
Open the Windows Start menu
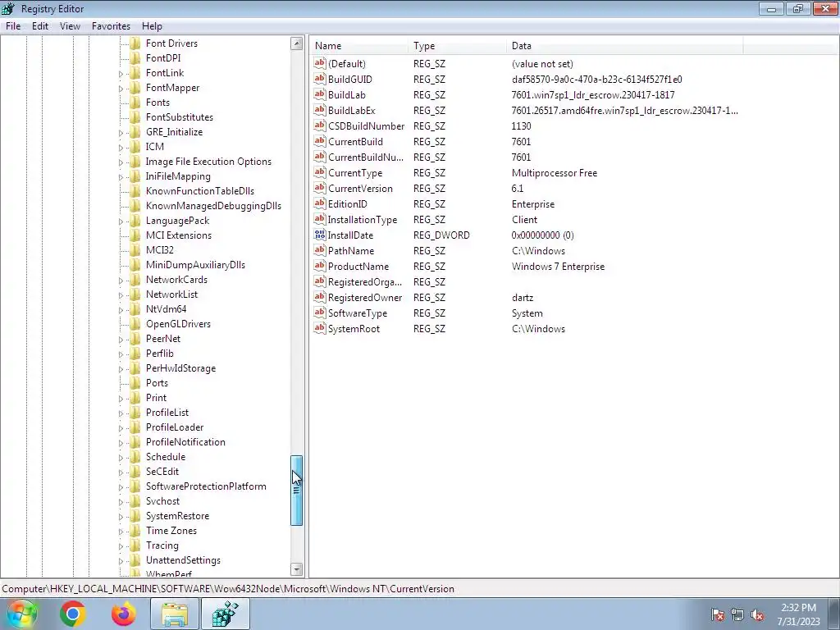coord(21,614)
